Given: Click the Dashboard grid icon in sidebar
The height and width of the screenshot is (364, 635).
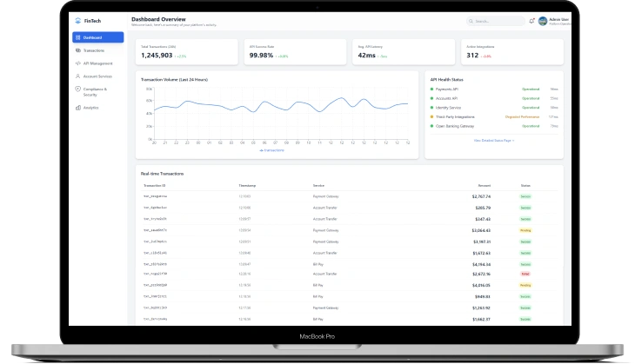Looking at the screenshot, I should (77, 37).
